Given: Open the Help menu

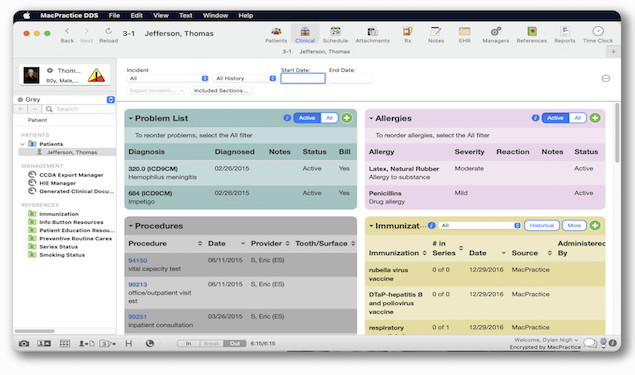Looking at the screenshot, I should (x=245, y=15).
